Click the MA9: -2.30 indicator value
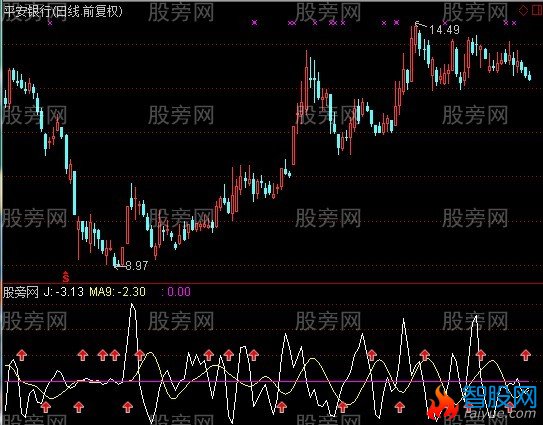This screenshot has width=543, height=425. coord(117,292)
